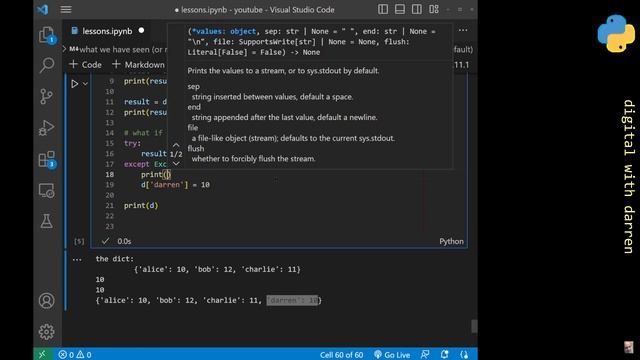Click the cell execution time 0.0s
640x360 pixels.
(x=124, y=241)
